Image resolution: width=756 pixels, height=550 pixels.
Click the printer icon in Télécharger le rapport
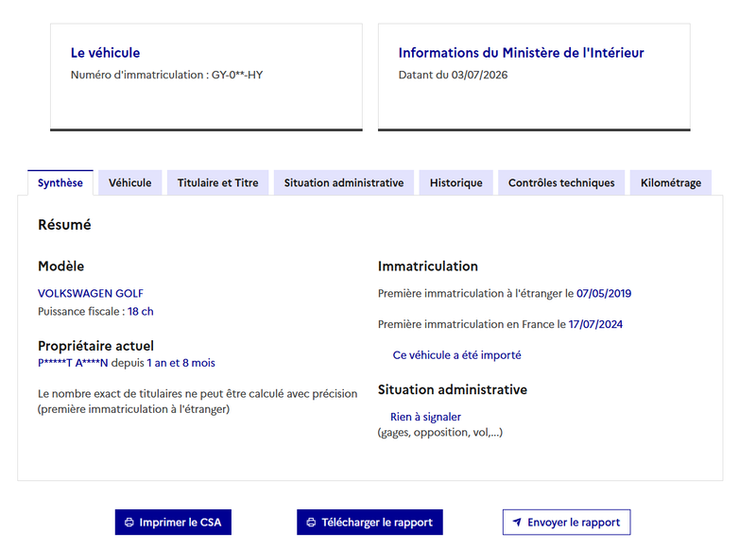[312, 522]
